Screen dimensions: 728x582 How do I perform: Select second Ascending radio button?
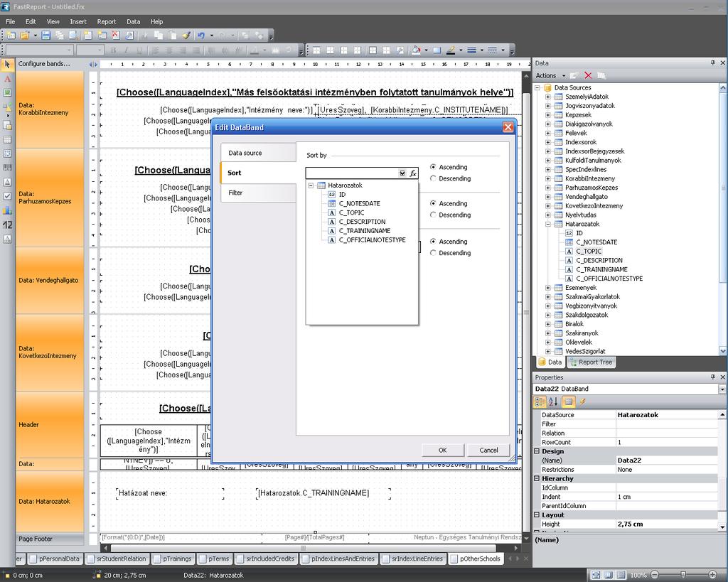click(x=433, y=203)
